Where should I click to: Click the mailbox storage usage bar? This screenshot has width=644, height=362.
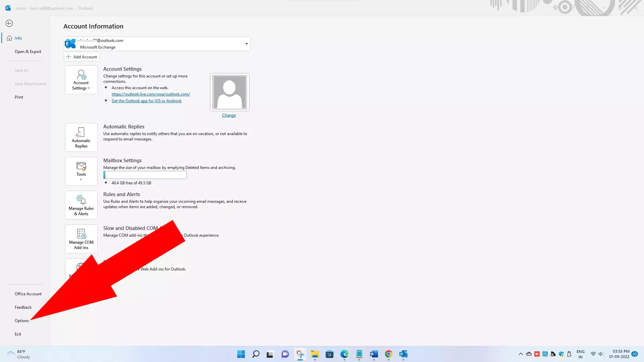[x=145, y=175]
